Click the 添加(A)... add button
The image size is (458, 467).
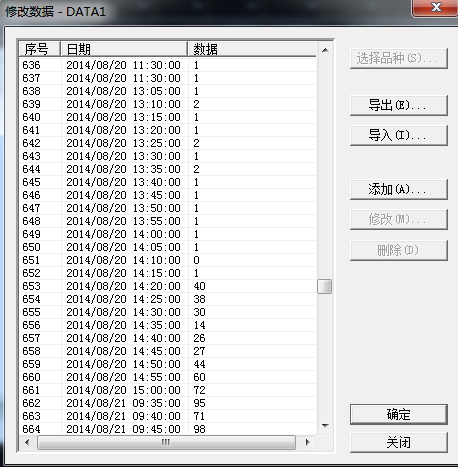(x=398, y=190)
